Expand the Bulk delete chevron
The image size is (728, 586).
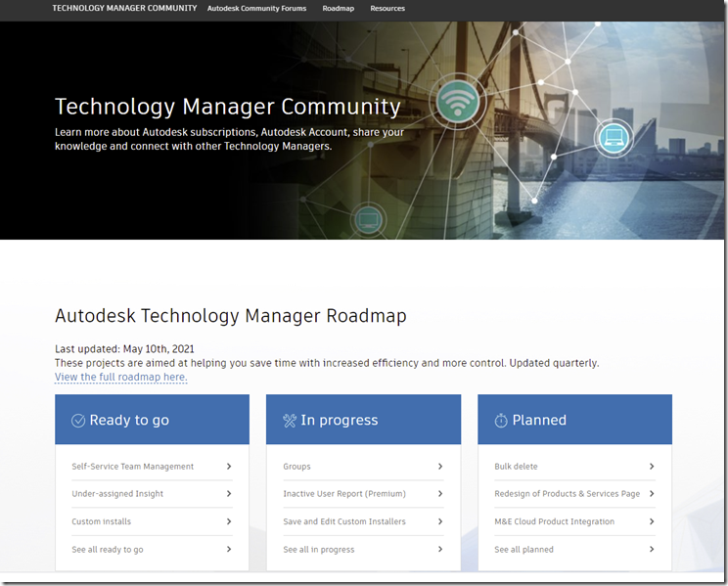coord(652,467)
